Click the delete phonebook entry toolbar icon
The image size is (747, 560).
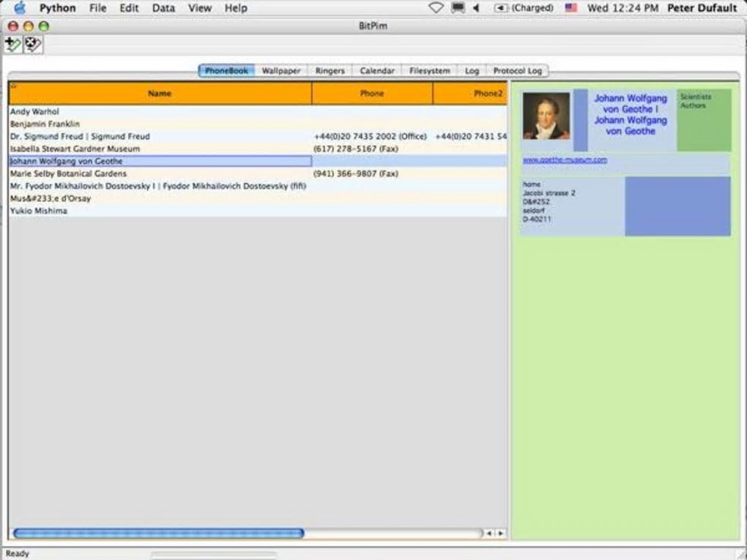pos(33,45)
